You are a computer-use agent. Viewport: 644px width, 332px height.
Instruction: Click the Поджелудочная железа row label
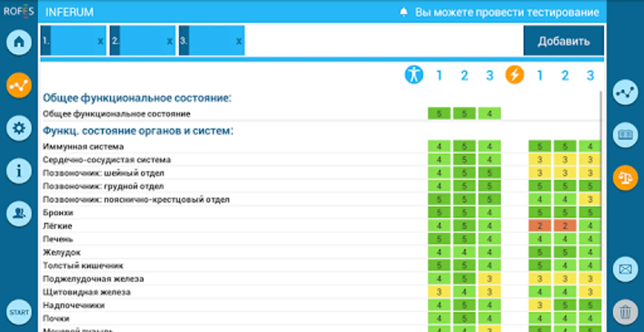pos(93,279)
